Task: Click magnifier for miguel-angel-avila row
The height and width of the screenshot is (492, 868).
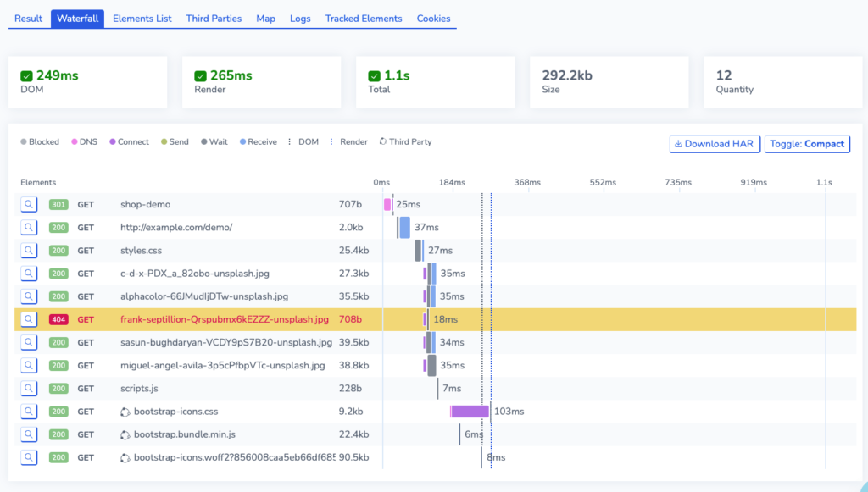Action: [x=29, y=366]
